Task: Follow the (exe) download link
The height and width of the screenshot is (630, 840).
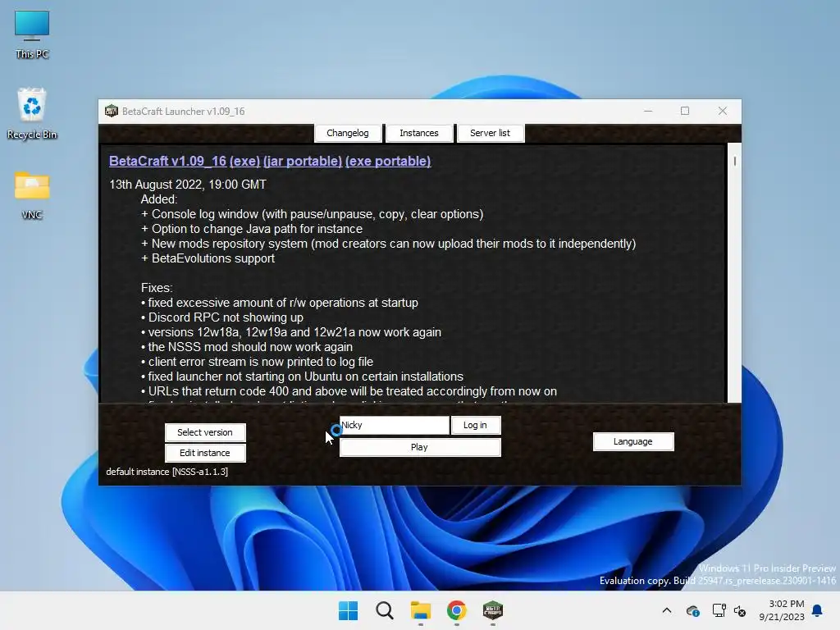Action: click(x=244, y=162)
